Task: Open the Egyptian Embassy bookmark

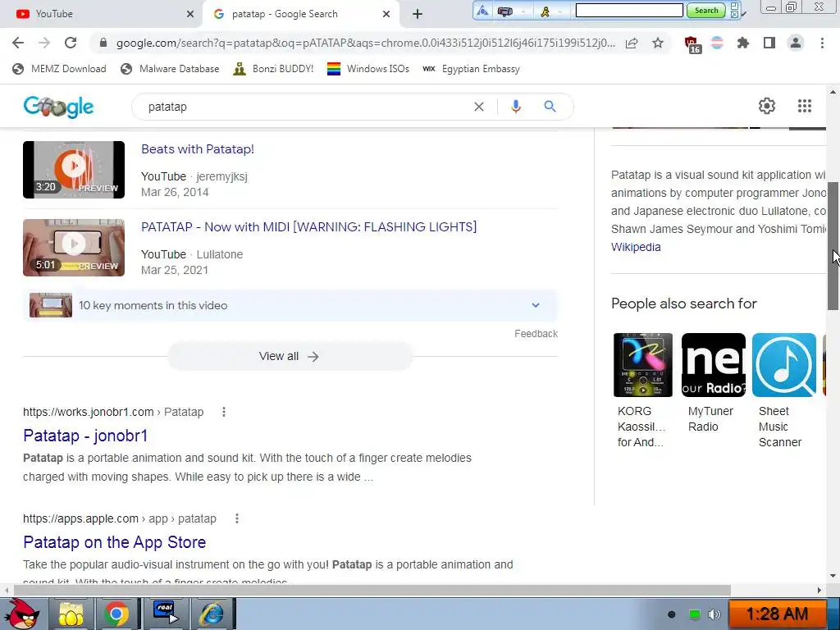Action: click(x=471, y=69)
